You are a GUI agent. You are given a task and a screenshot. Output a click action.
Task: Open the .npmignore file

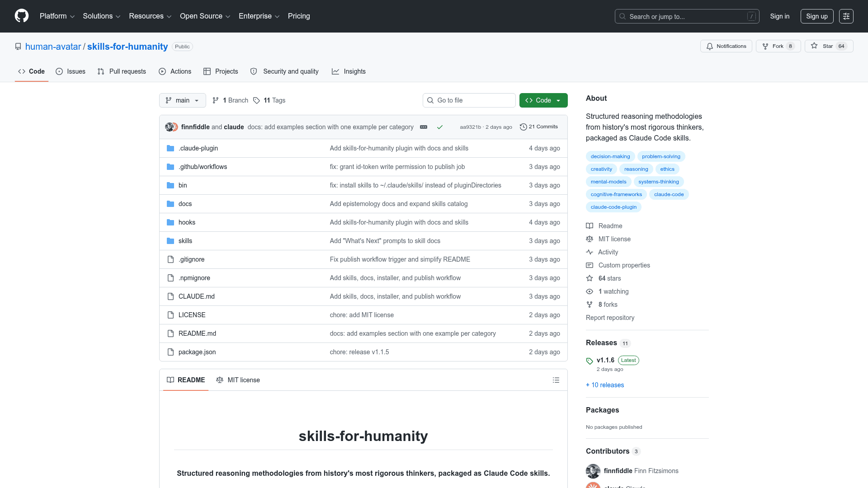[194, 278]
